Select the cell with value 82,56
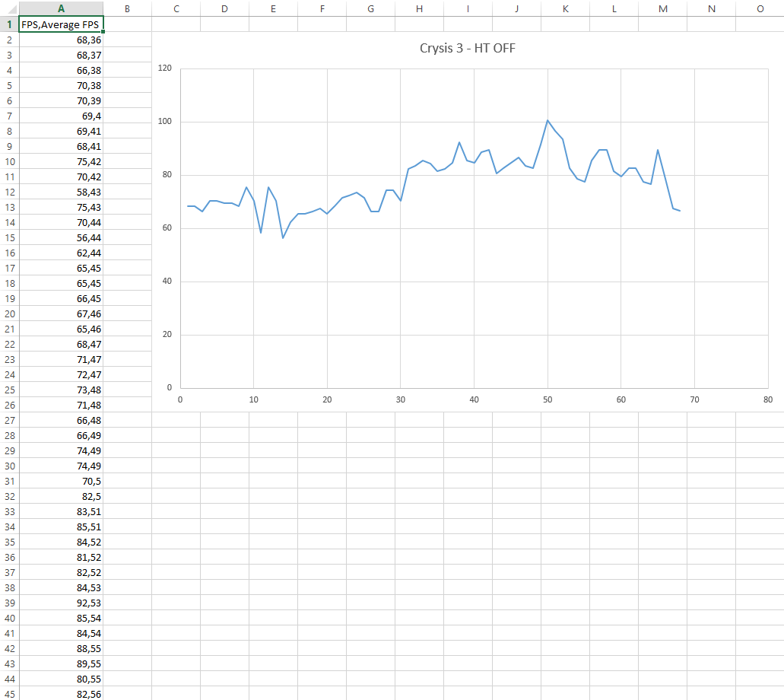 [62, 694]
